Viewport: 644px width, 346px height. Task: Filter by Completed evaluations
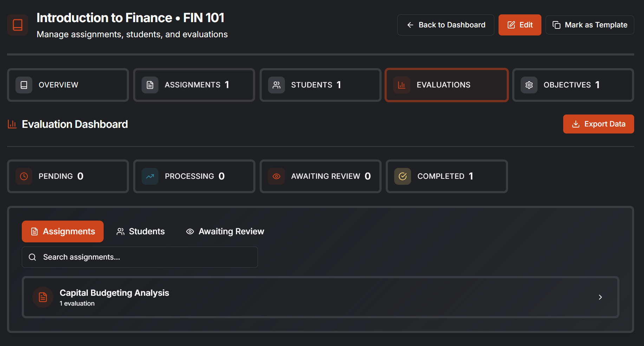point(447,176)
